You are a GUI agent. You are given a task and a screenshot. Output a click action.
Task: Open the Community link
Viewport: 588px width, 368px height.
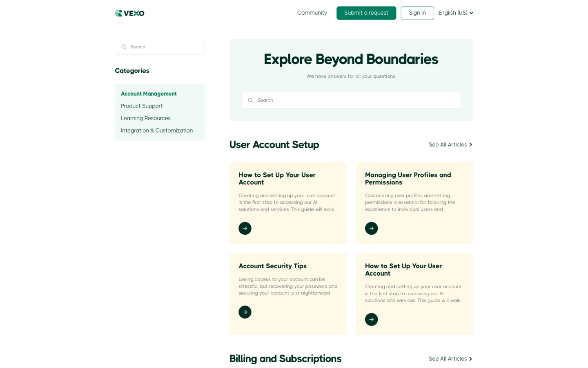coord(312,13)
